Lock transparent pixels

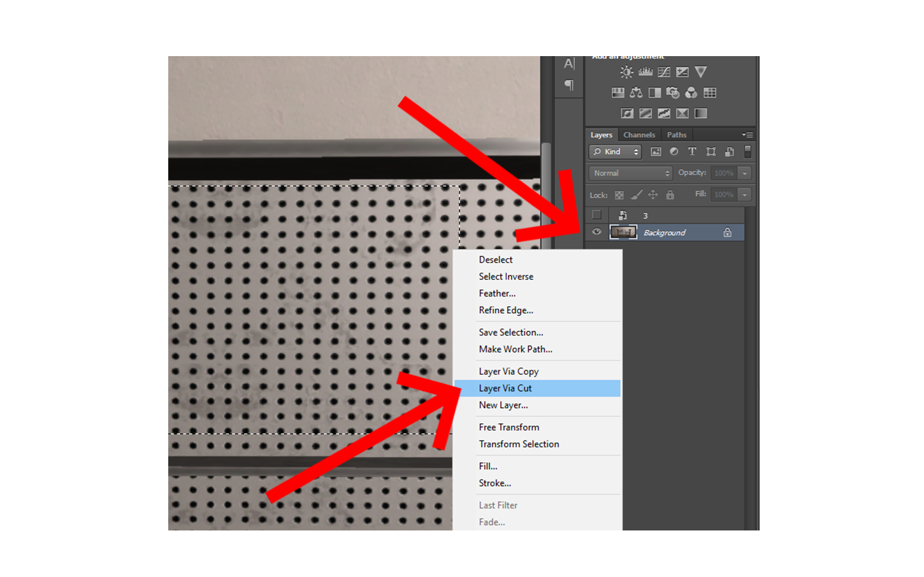(x=619, y=195)
